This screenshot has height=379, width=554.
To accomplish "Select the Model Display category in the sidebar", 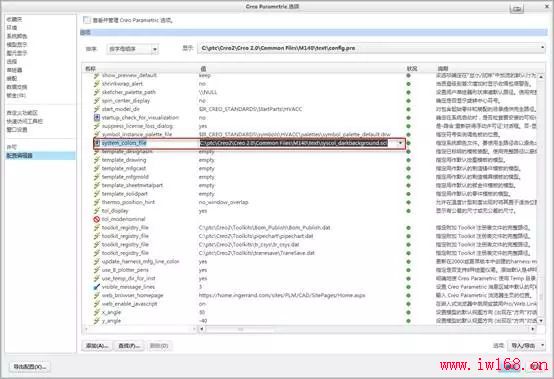I will (x=17, y=45).
